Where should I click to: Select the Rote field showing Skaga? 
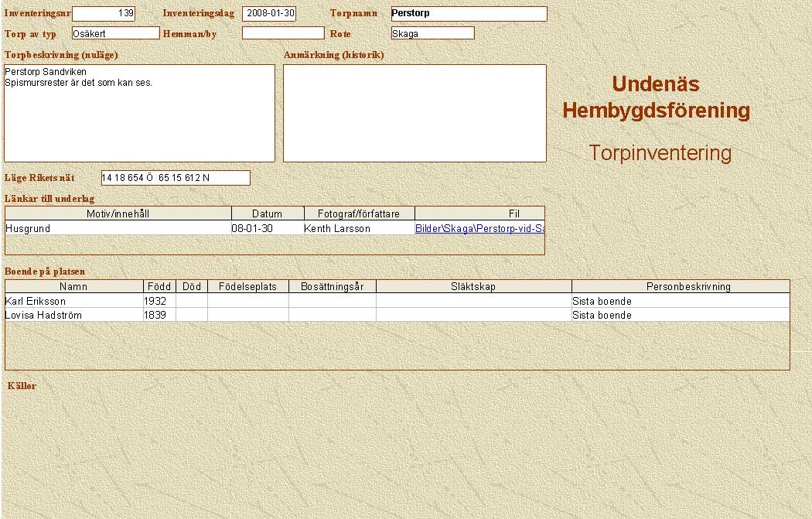(432, 33)
